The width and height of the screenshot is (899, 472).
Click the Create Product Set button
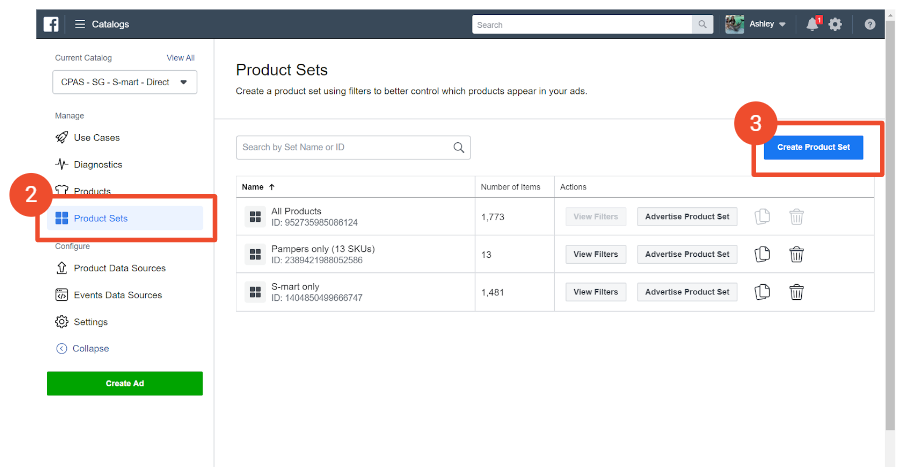coord(813,147)
